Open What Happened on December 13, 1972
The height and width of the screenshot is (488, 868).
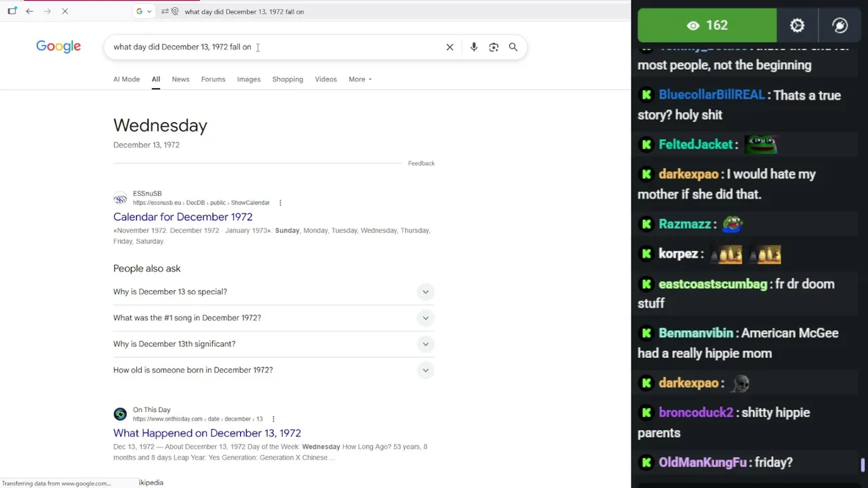point(207,433)
